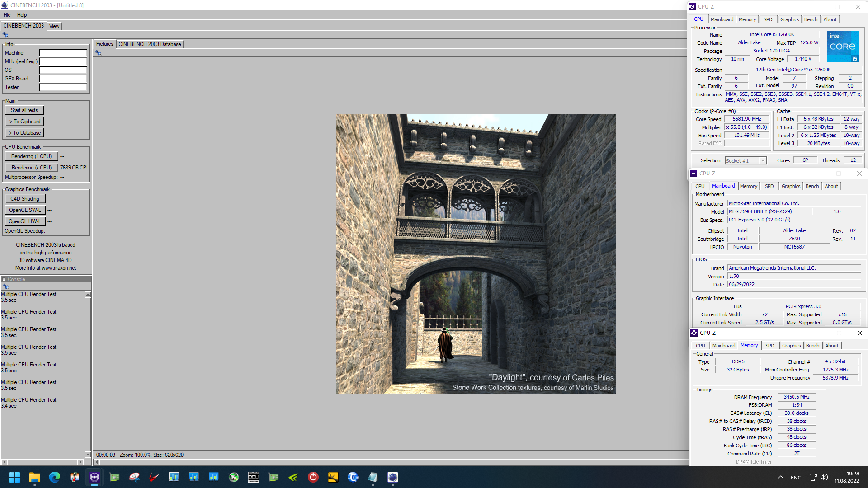Open the red power button app on taskbar
The height and width of the screenshot is (488, 868).
[x=313, y=477]
